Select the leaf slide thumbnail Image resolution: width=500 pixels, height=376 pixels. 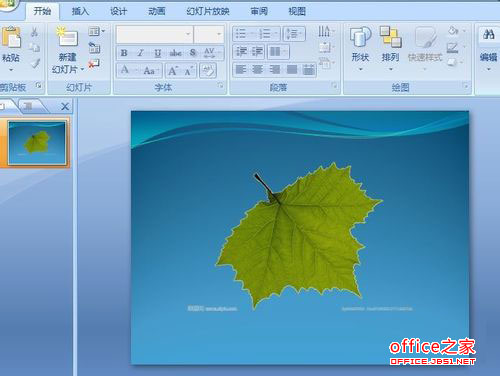pos(37,143)
